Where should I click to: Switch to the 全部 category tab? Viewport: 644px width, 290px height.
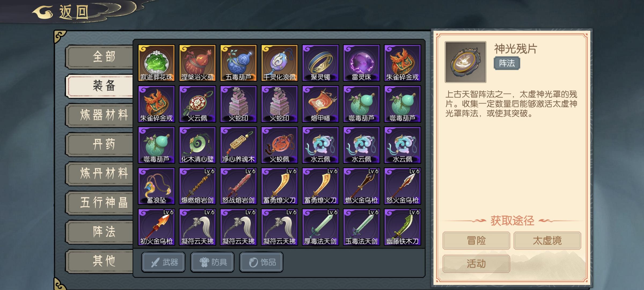tap(100, 57)
